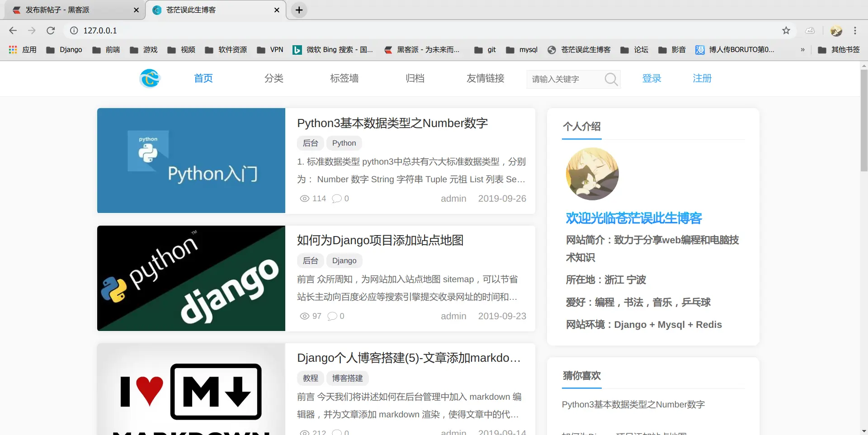Viewport: 868px width, 435px height.
Task: Click the search magnifier icon
Action: [x=611, y=79]
